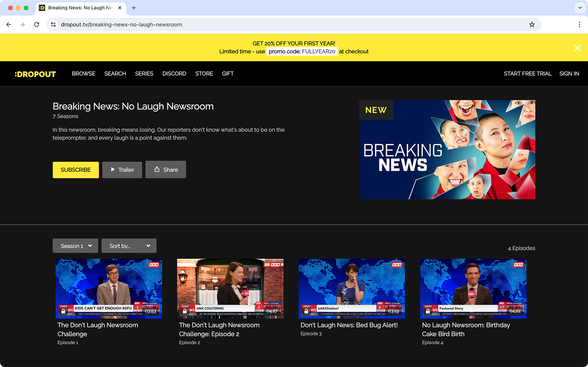Open the Season 1 dropdown
588x367 pixels.
click(75, 246)
